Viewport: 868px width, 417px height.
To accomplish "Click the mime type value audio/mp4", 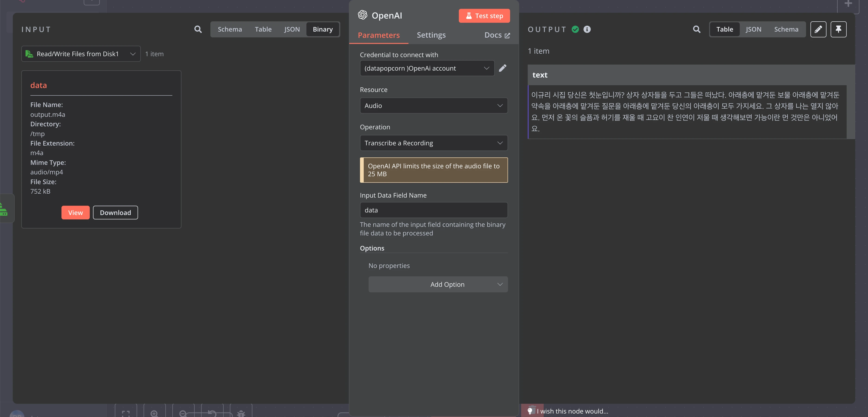I will click(47, 172).
